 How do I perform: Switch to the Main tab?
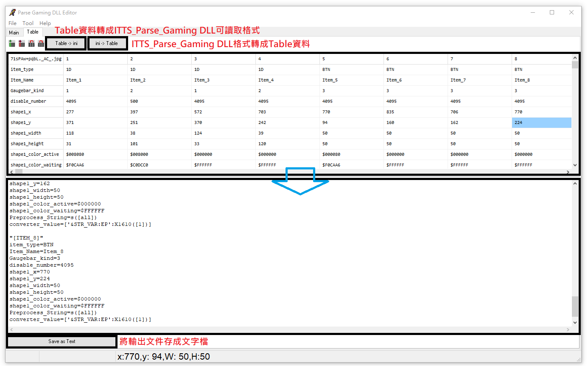tap(14, 32)
